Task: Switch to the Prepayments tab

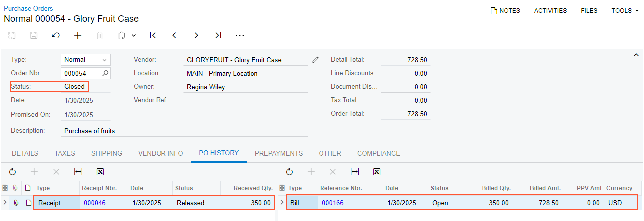Action: [279, 153]
